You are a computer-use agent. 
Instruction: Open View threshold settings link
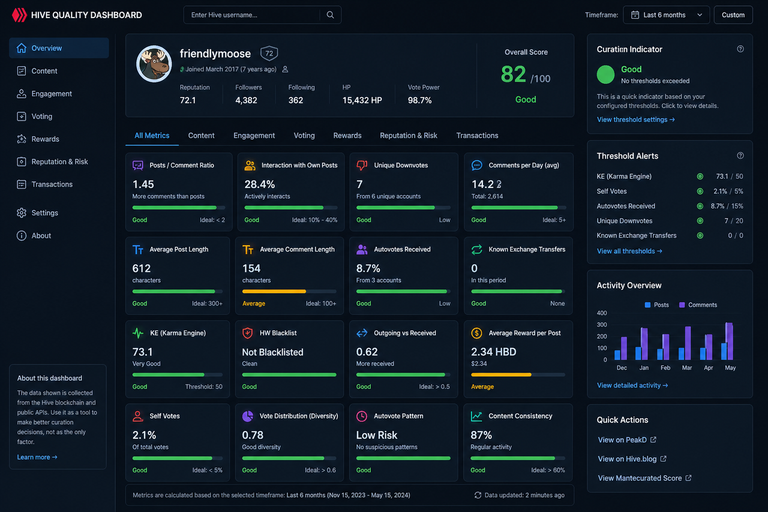click(x=636, y=120)
